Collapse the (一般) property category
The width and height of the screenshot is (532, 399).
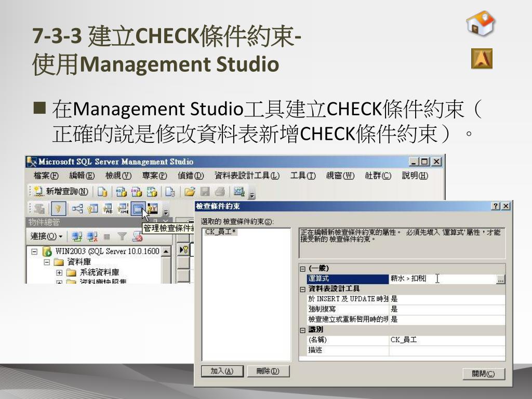coord(303,269)
